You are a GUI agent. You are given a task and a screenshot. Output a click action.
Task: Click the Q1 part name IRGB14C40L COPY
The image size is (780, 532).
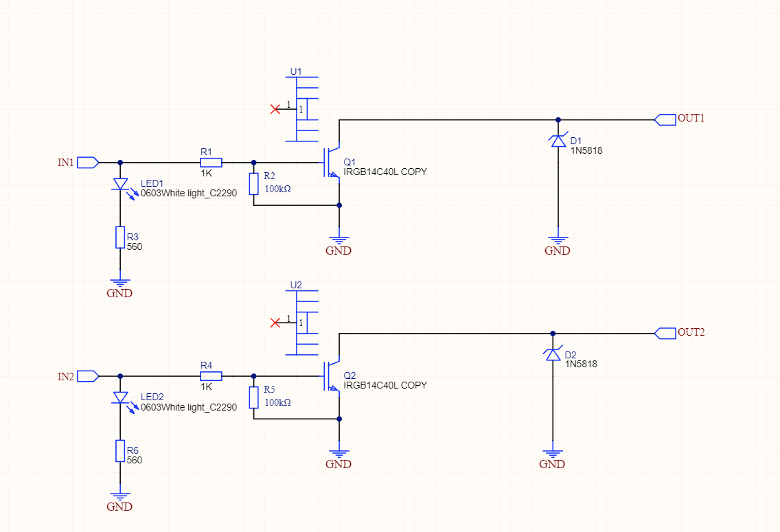pyautogui.click(x=385, y=172)
